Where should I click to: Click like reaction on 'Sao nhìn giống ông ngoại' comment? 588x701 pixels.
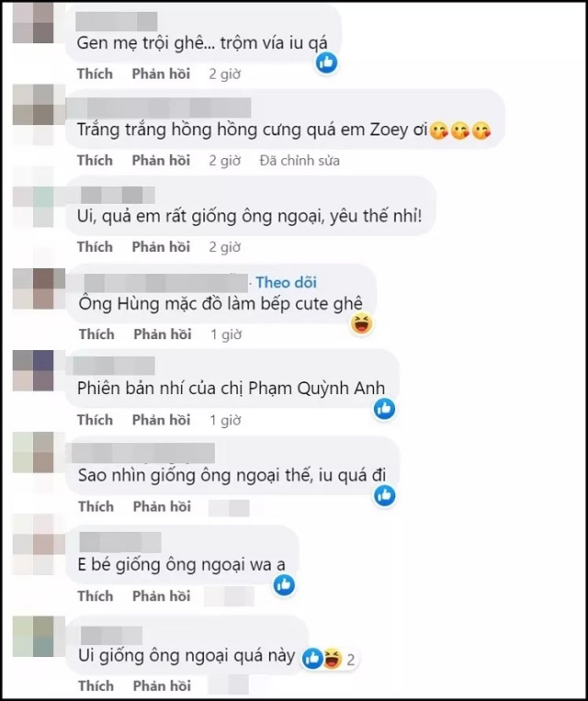pos(385,495)
